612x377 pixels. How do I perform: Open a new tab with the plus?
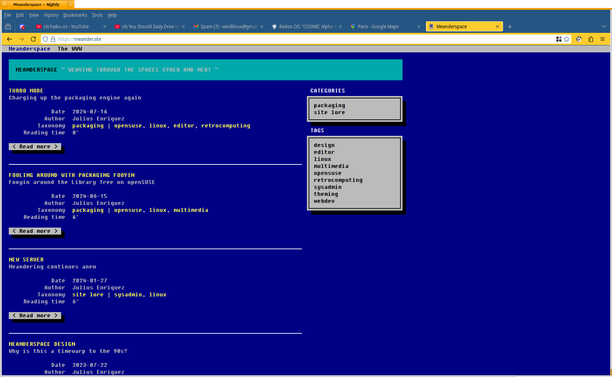point(510,27)
